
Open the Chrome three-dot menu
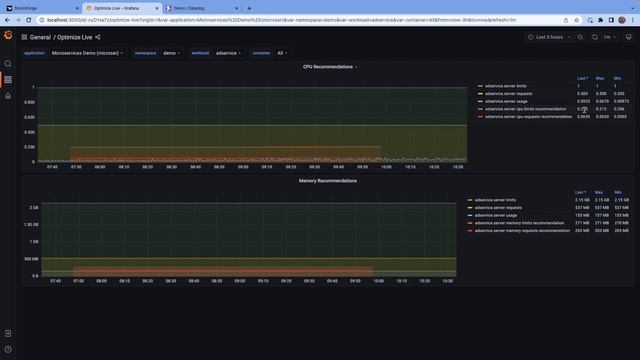pyautogui.click(x=633, y=20)
